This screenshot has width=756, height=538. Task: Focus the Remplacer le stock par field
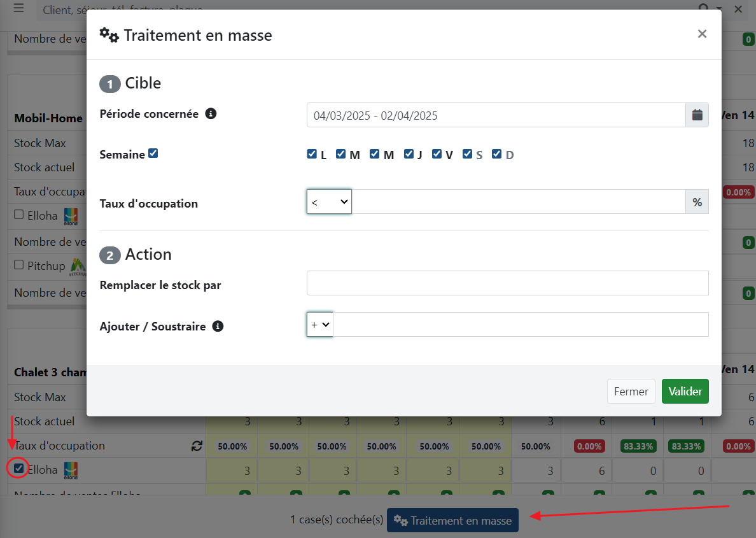[507, 283]
